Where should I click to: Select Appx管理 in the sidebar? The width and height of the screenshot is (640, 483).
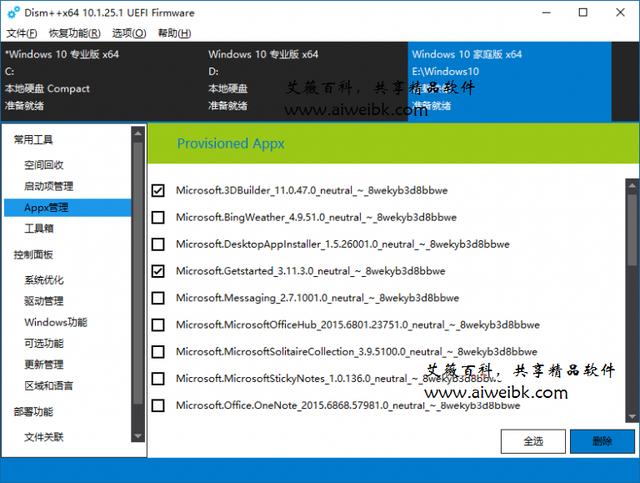pos(67,207)
